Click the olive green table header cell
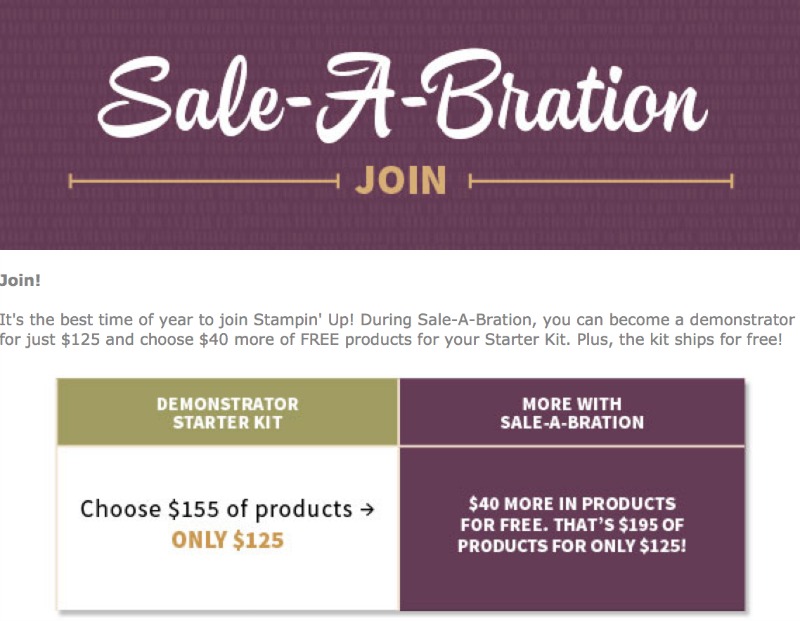Screen dimensions: 800x621 coord(228,412)
